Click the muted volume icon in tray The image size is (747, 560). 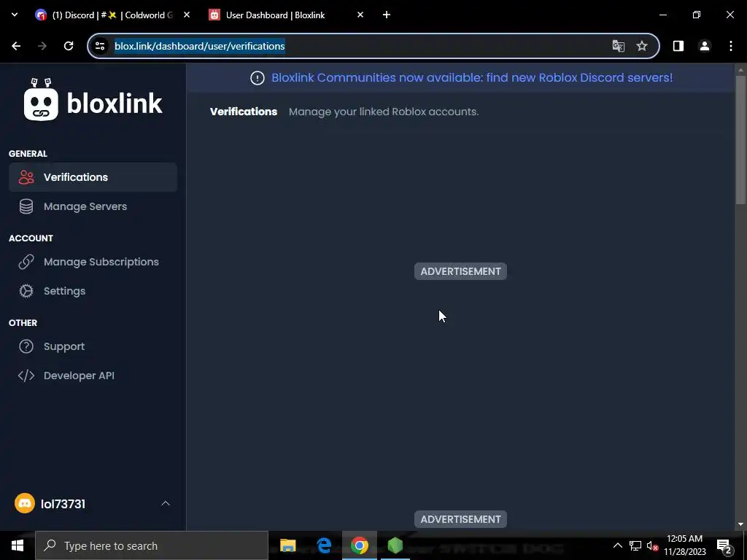tap(652, 545)
